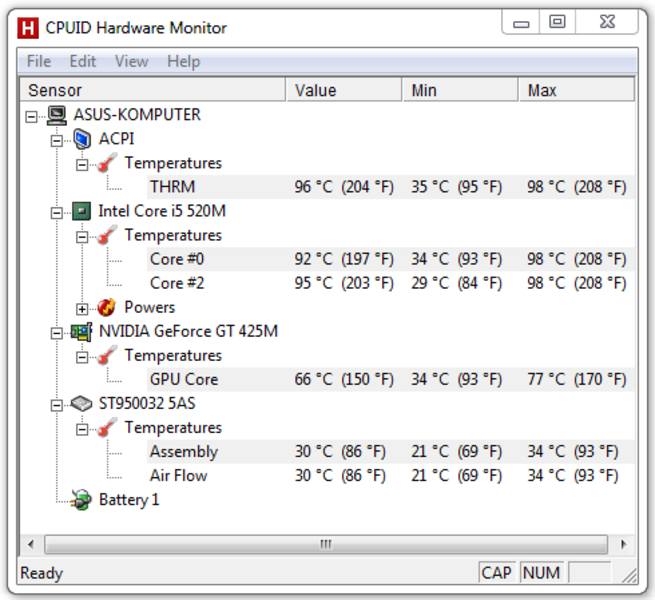Click the thermometer icon under NVIDIA GeForce
Image resolution: width=655 pixels, height=600 pixels.
(107, 356)
